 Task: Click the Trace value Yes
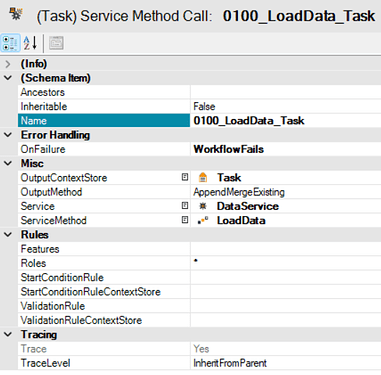click(x=201, y=349)
